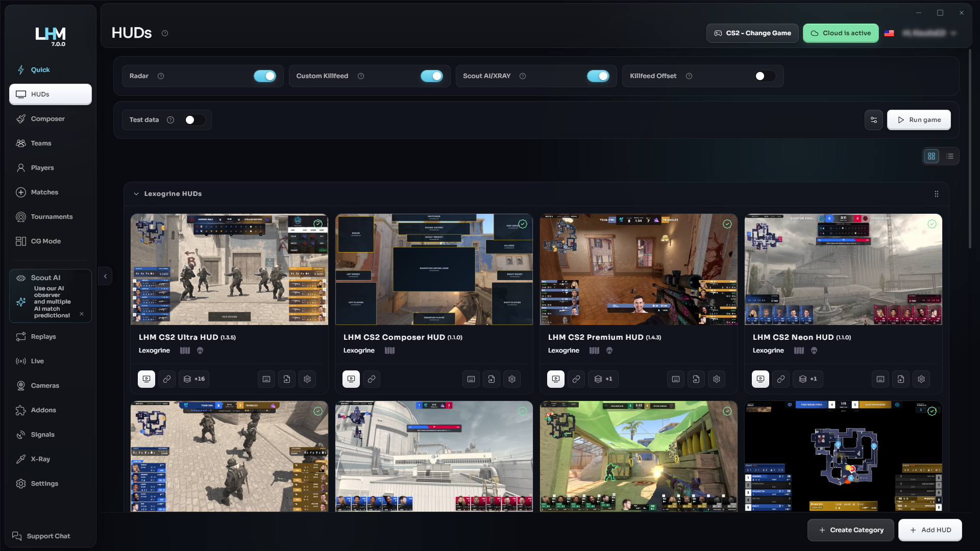Image resolution: width=980 pixels, height=551 pixels.
Task: Show Test data help icon
Action: (x=170, y=120)
